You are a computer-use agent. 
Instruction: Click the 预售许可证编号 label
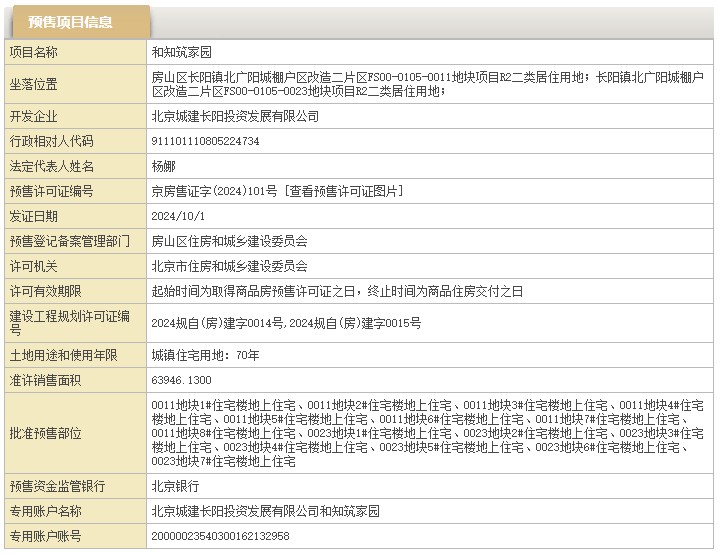52,191
